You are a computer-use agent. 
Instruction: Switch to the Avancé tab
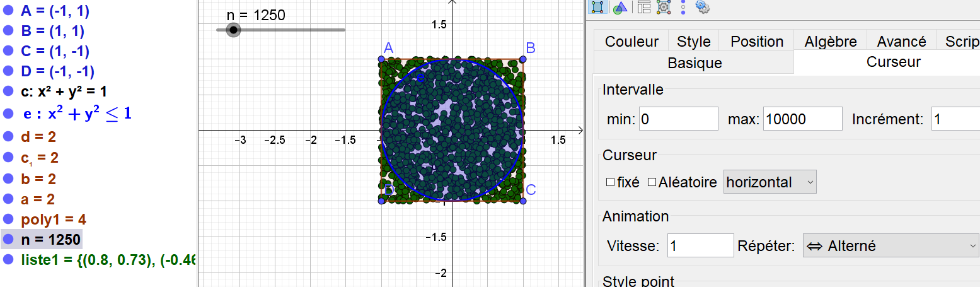[x=902, y=42]
